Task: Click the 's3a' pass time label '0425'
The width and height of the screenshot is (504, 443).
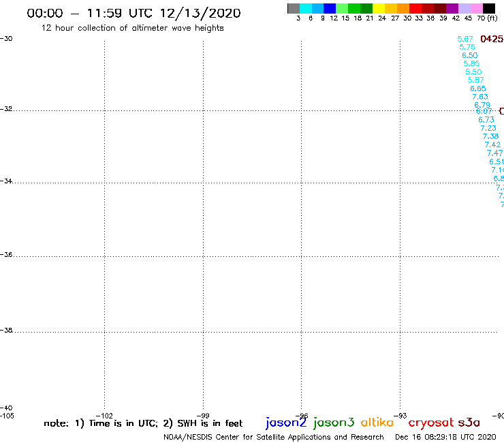Action: (x=492, y=39)
